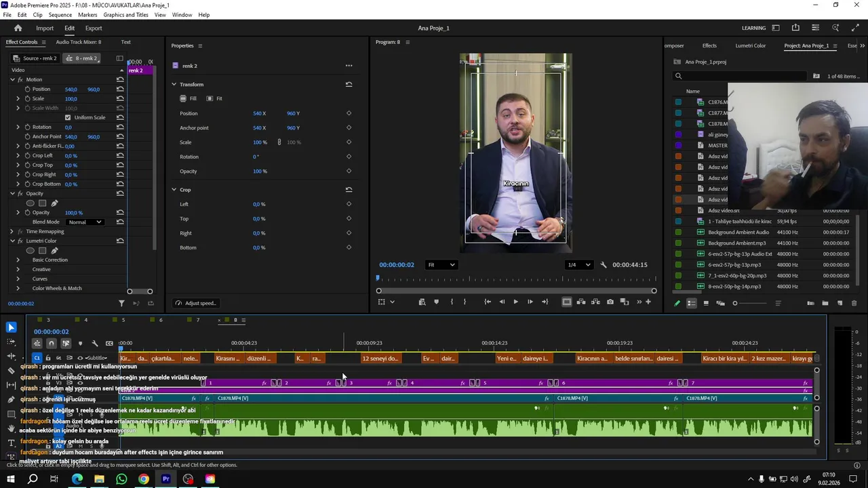Switch to the Import workspace
The height and width of the screenshot is (488, 868).
pos(45,28)
